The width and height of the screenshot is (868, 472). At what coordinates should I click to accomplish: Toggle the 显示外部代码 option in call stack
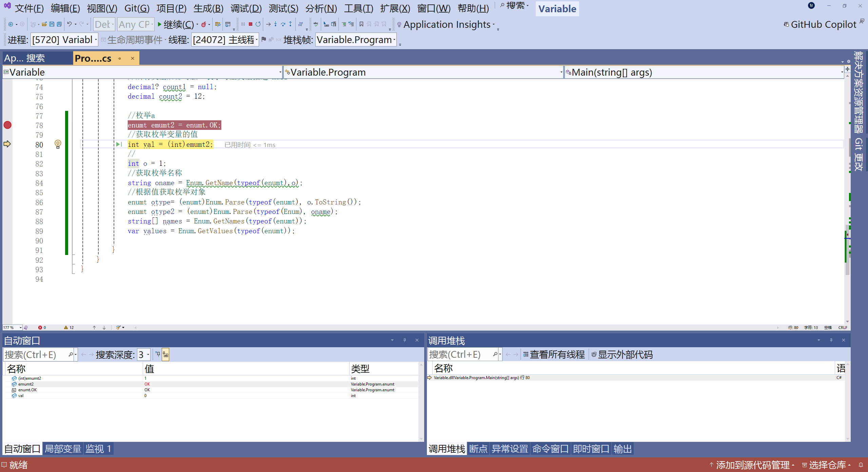point(622,355)
